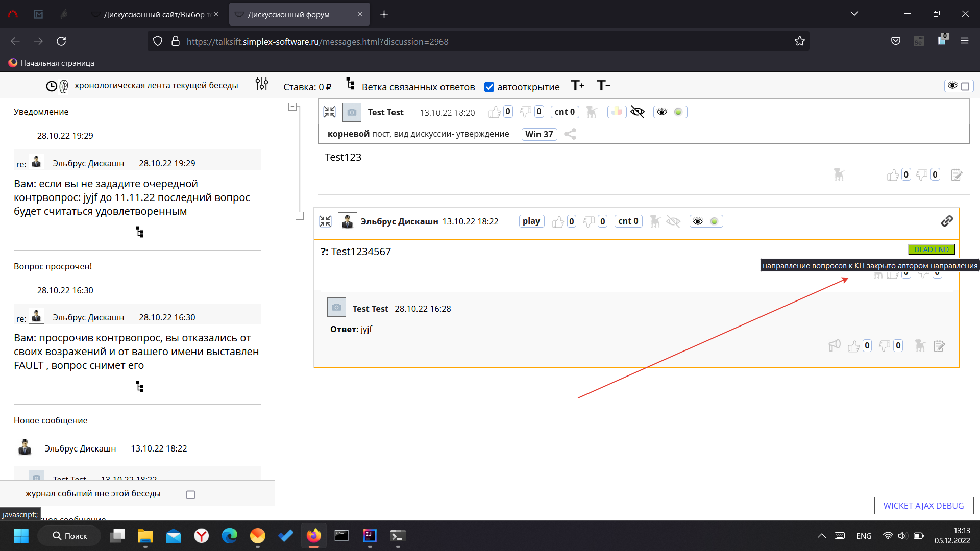
Task: Click the play button in Эльбрус post
Action: 531,221
